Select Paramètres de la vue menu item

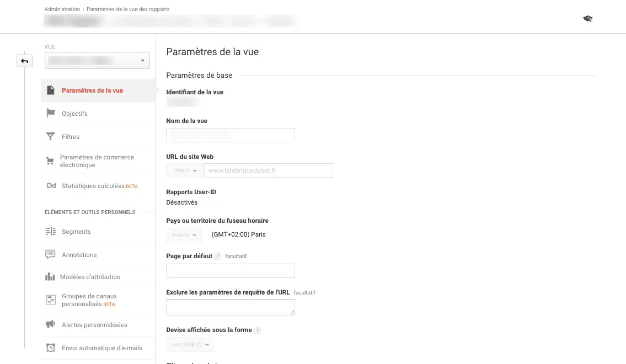pyautogui.click(x=92, y=90)
